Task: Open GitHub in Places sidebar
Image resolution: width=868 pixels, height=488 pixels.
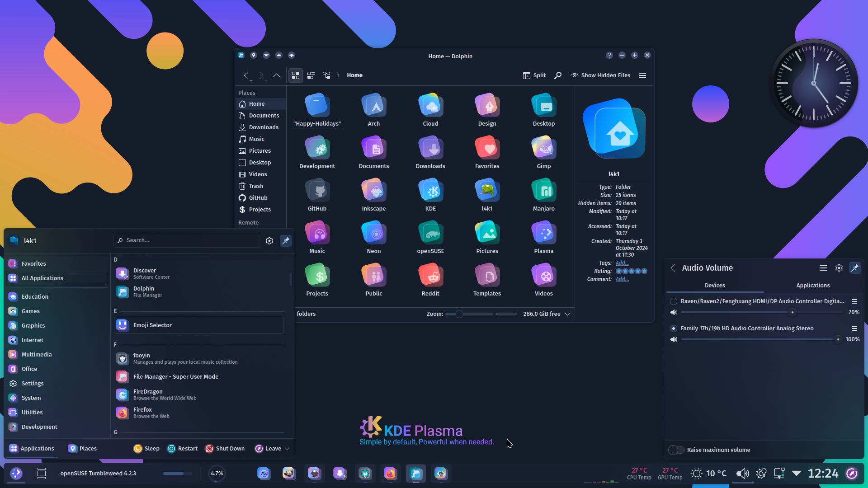Action: pos(261,198)
